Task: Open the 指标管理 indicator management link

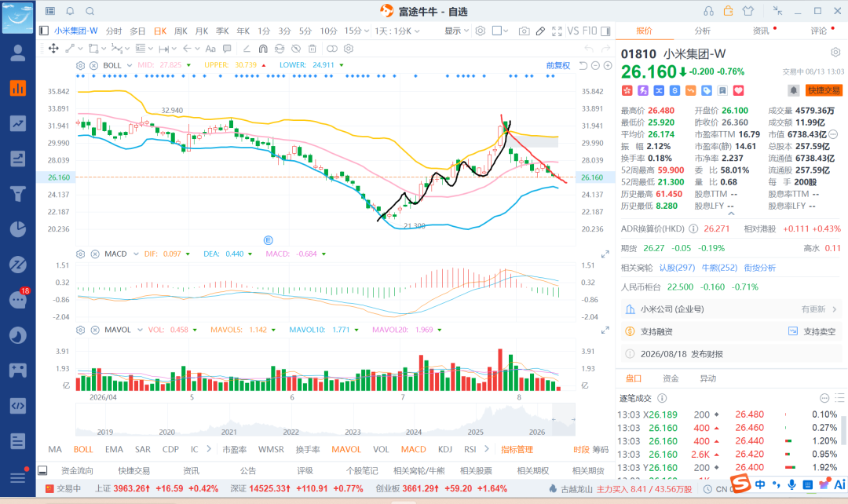Action: [x=517, y=449]
